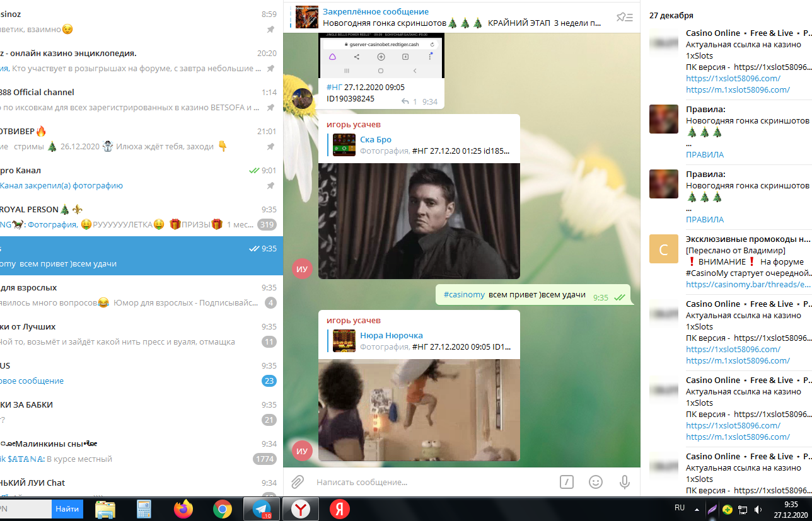Click the network connection tray icon
Viewport: 812px width, 521px height.
click(743, 509)
